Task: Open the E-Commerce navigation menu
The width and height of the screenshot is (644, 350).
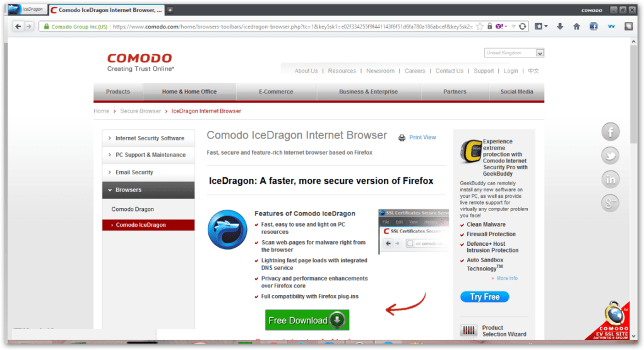Action: click(x=276, y=92)
